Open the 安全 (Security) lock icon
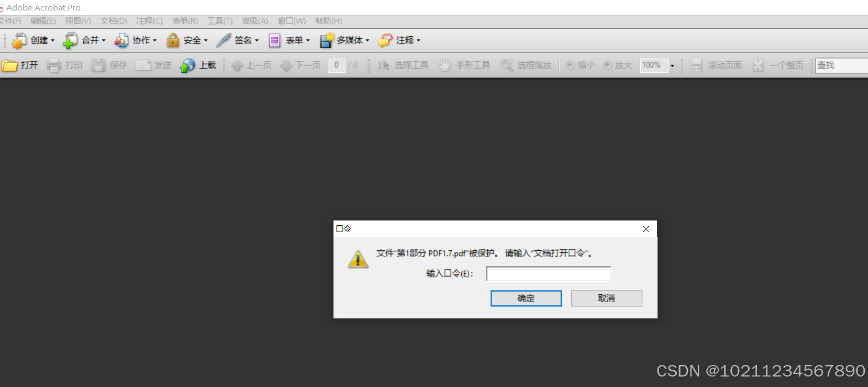 (x=173, y=40)
